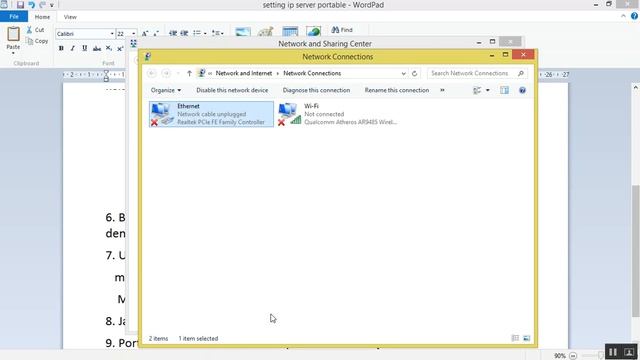Click the Shrink font icon
Image resolution: width=640 pixels, height=360 pixels.
[156, 34]
